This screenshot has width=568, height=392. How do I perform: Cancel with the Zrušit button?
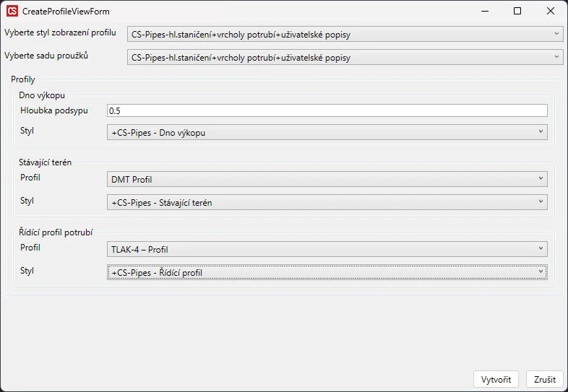(544, 380)
